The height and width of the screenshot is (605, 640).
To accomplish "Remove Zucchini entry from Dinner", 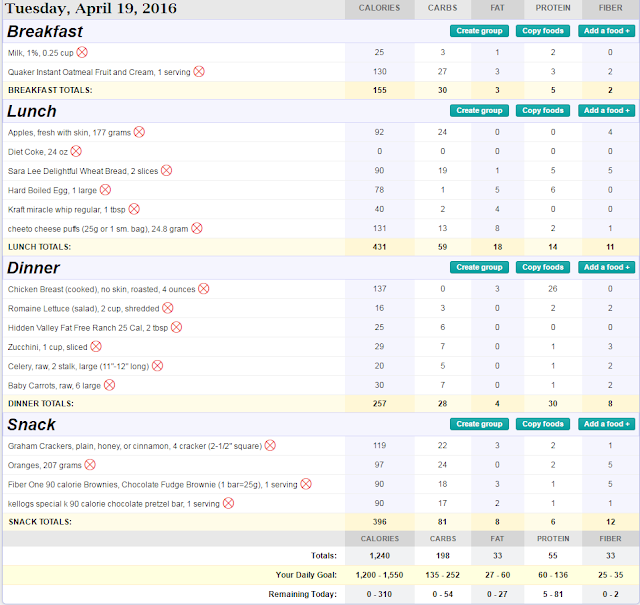I will [x=96, y=347].
